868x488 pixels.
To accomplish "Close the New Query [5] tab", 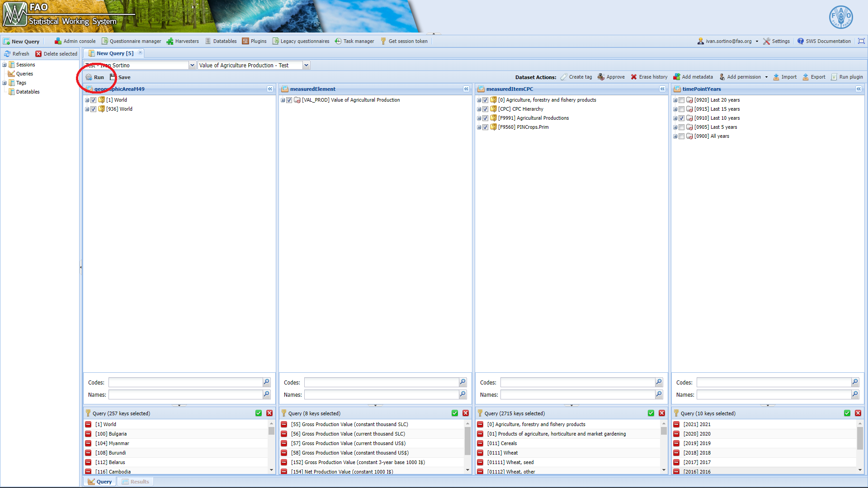I will point(141,53).
